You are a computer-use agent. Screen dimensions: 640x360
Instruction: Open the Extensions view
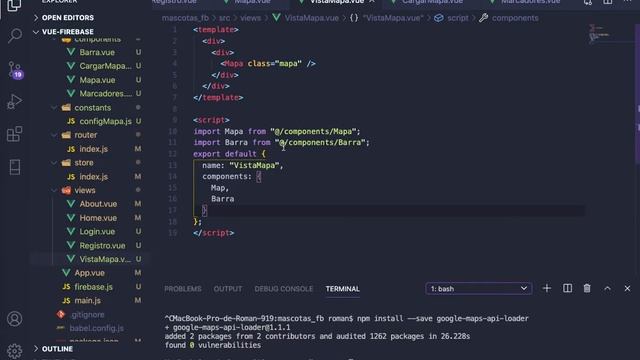pyautogui.click(x=15, y=134)
